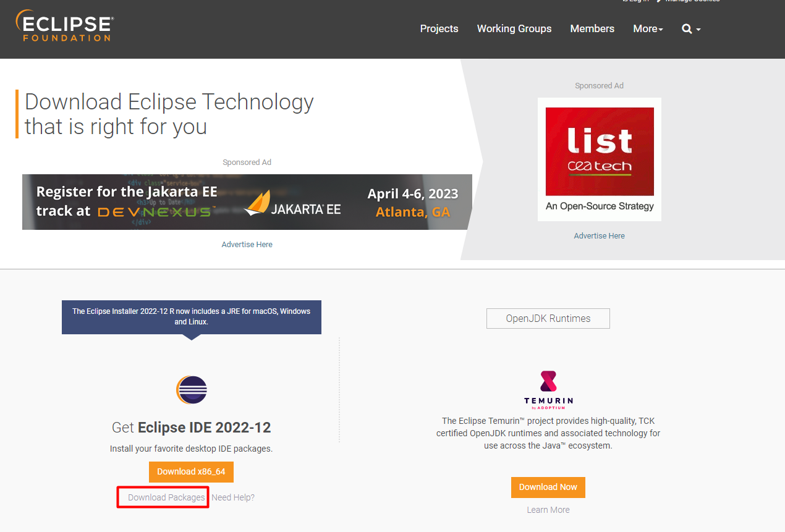Viewport: 785px width, 532px height.
Task: Open the Projects menu item
Action: click(x=439, y=28)
